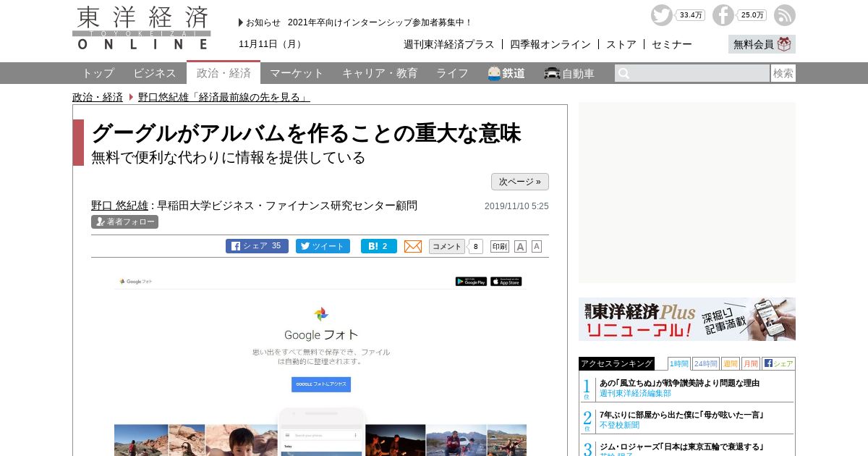Tweet article with ツイート button

[323, 246]
